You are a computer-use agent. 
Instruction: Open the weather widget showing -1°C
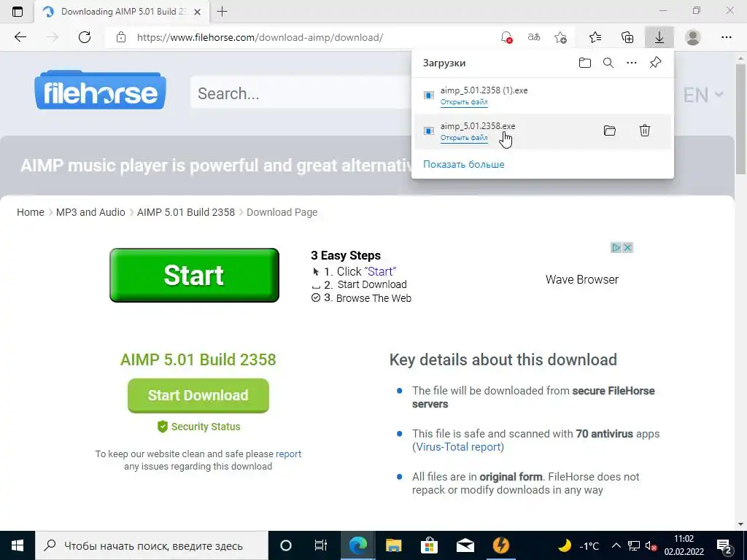[578, 545]
